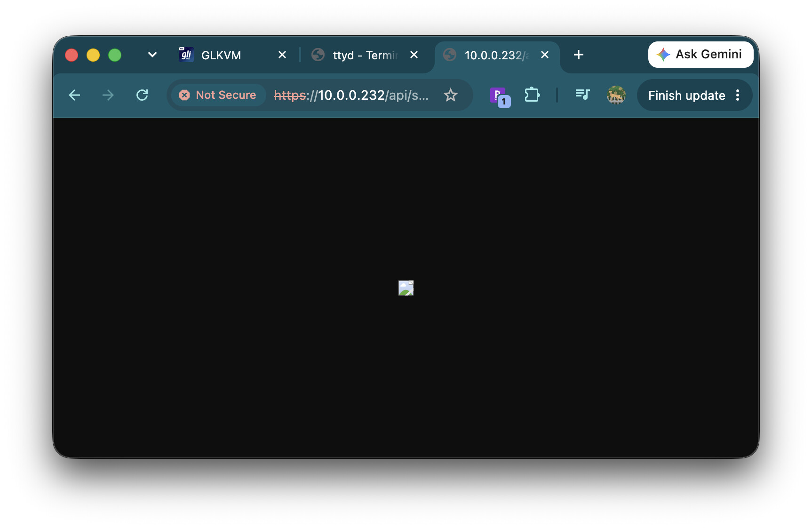Open the profile avatar menu
This screenshot has width=812, height=528.
pos(616,95)
